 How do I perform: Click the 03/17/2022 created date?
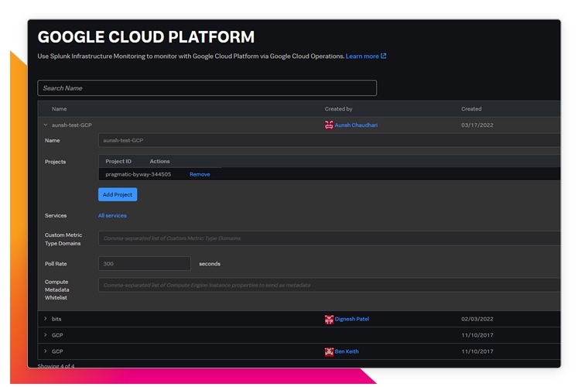[x=477, y=125]
